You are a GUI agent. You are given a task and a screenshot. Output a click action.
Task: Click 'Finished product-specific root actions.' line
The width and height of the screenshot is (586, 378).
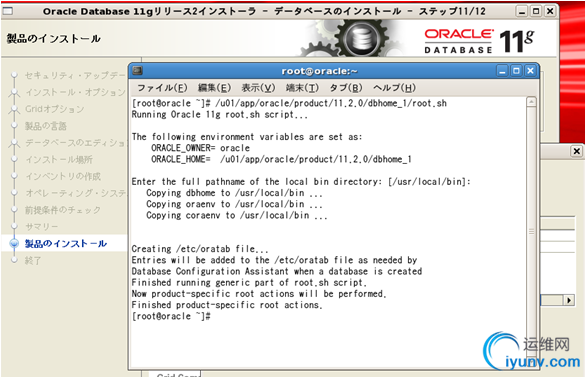(227, 305)
